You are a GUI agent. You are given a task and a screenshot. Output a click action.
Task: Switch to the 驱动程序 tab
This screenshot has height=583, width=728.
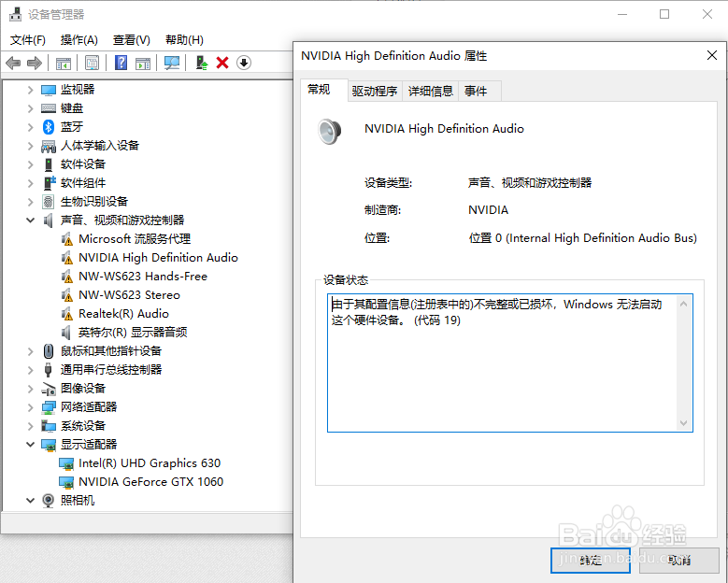[x=375, y=91]
